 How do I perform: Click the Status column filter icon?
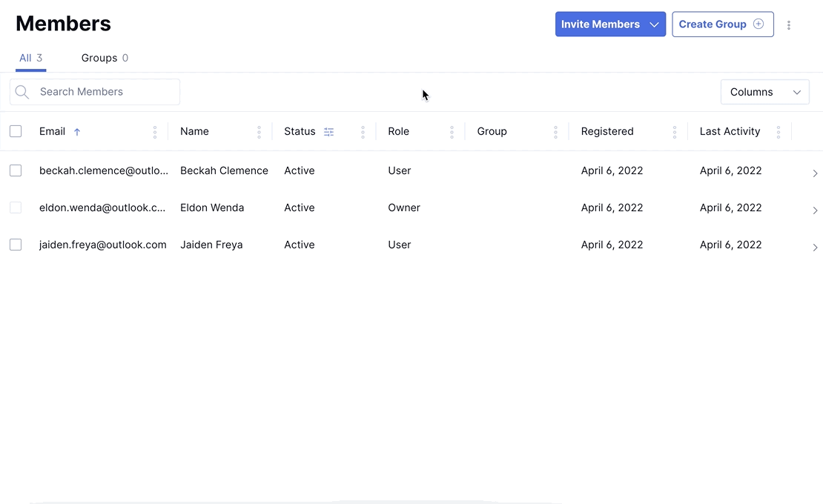coord(329,132)
